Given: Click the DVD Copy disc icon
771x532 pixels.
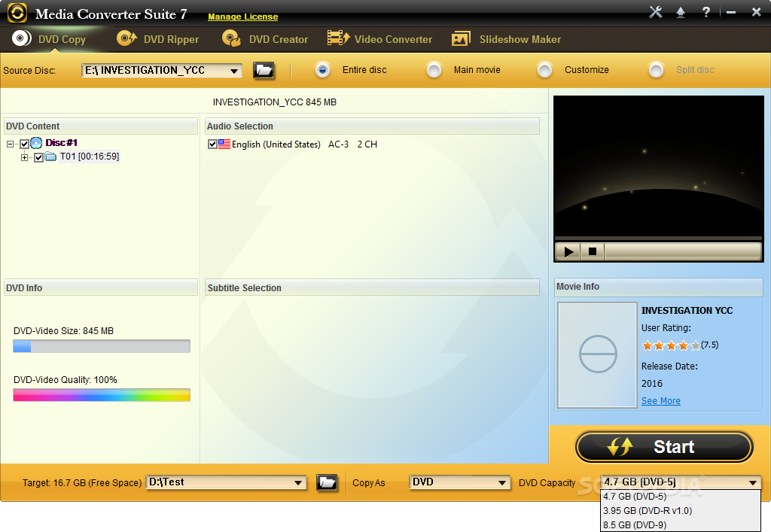Looking at the screenshot, I should [x=21, y=38].
